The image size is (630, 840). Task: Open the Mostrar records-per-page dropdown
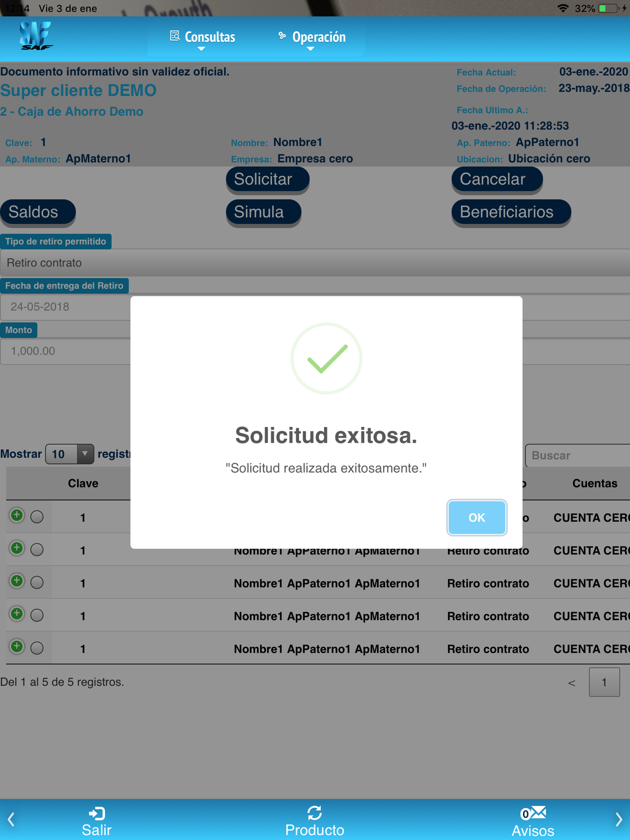[x=70, y=454]
